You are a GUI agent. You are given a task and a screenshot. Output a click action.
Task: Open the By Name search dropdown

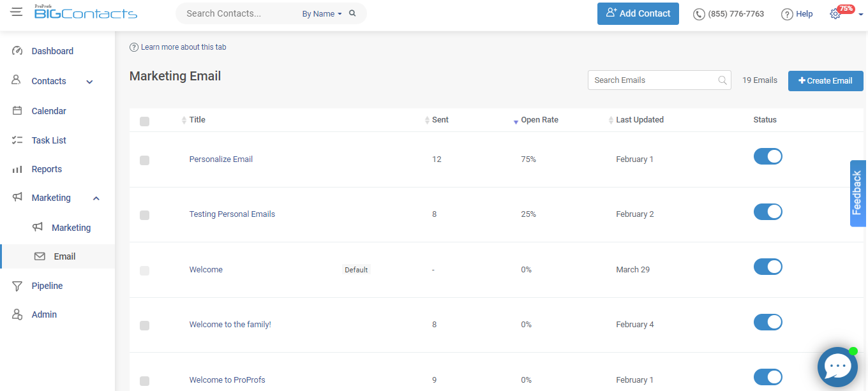point(322,13)
